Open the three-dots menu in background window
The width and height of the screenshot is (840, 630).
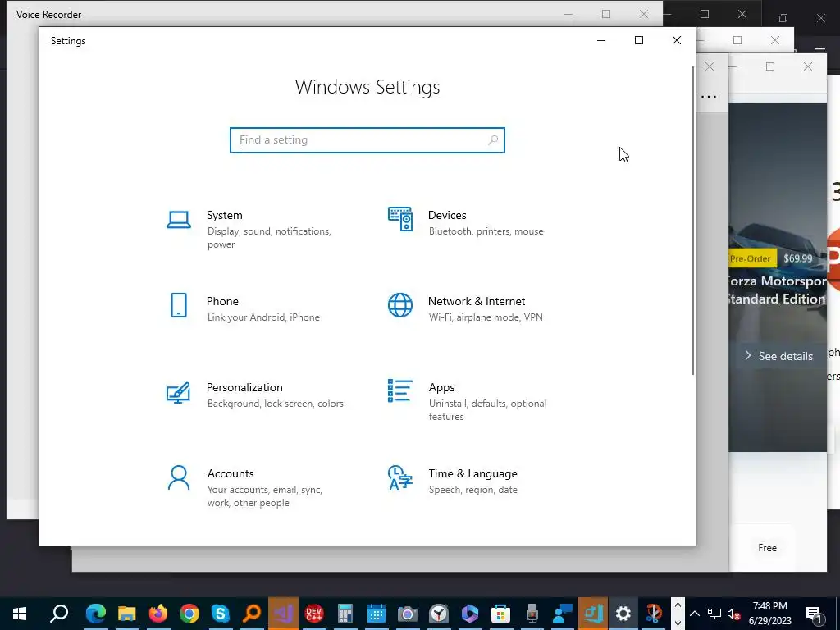709,97
